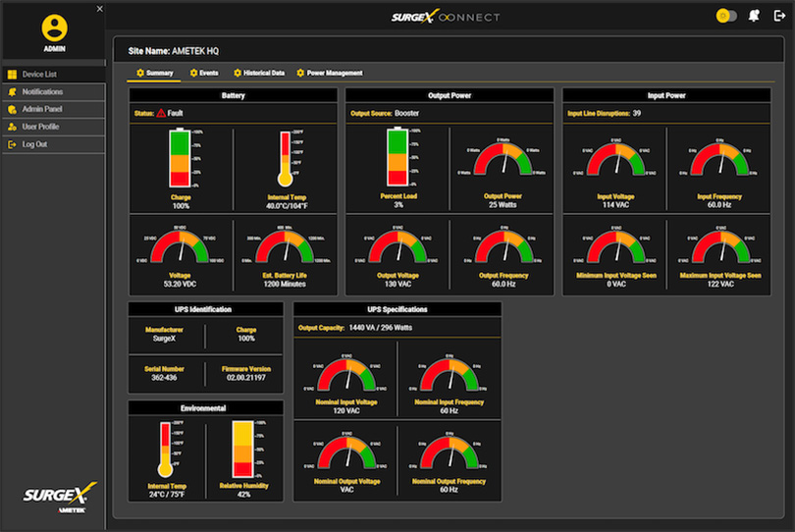
Task: Toggle the light/dark theme switch
Action: pyautogui.click(x=726, y=16)
